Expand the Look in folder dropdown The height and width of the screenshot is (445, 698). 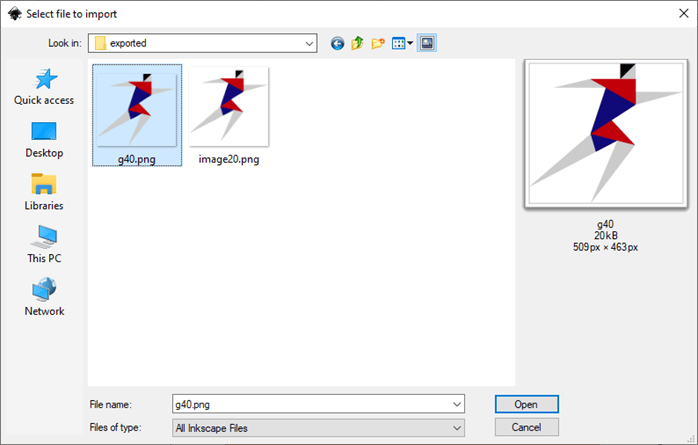point(309,44)
